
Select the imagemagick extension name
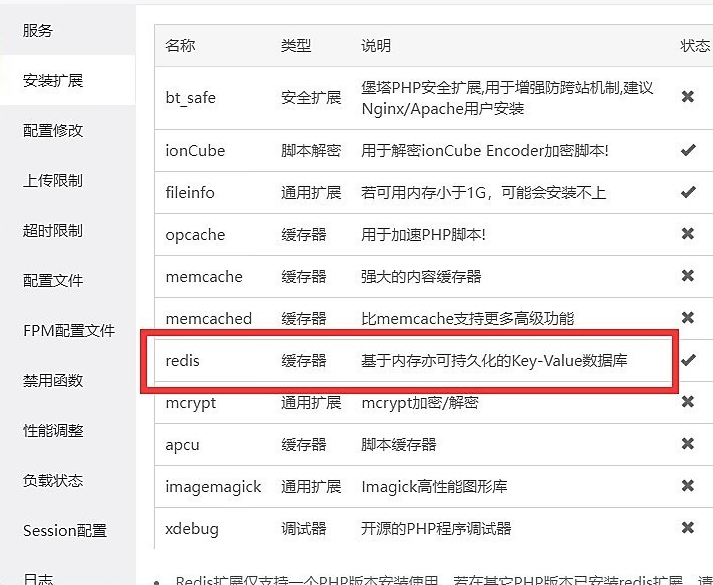[213, 487]
